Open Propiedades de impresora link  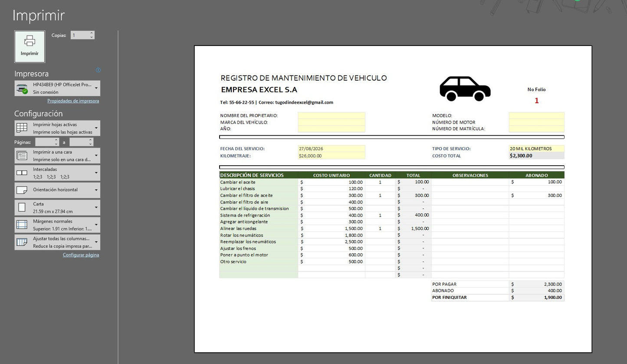pyautogui.click(x=73, y=101)
